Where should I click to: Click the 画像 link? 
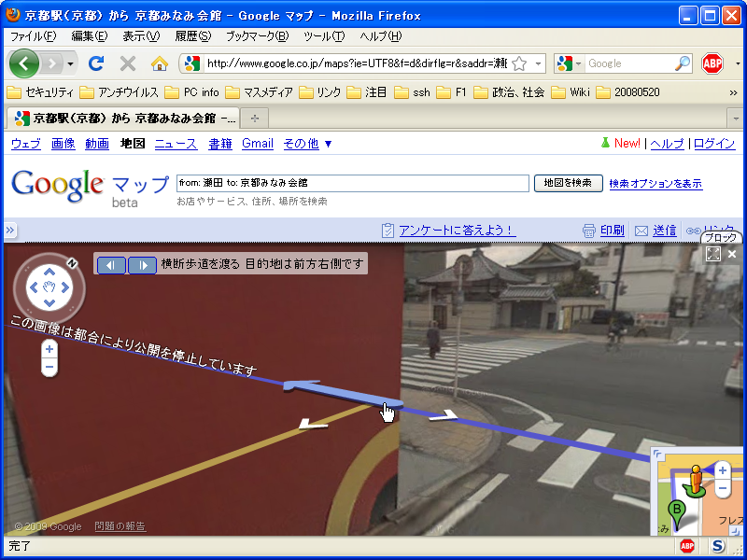click(x=63, y=144)
